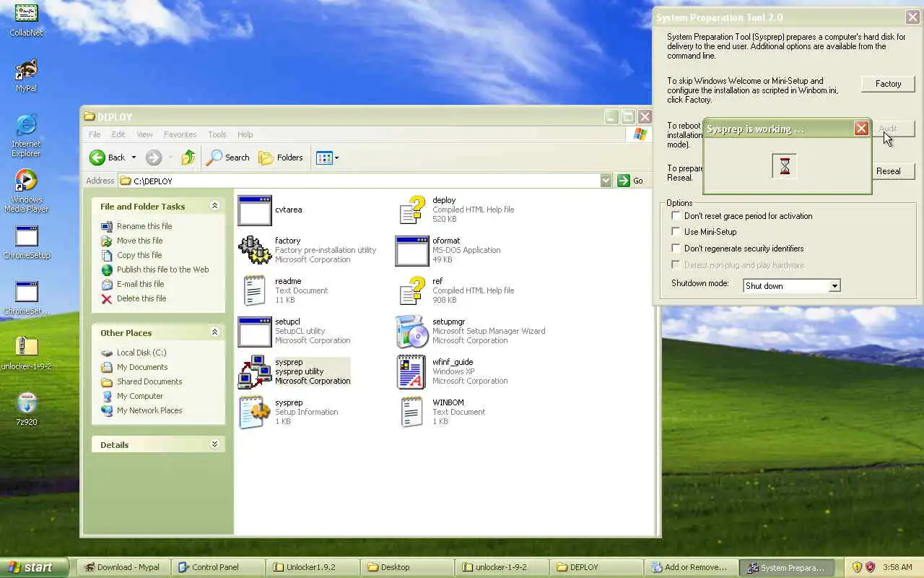
Task: Click the Views toolbar icon
Action: (x=323, y=158)
